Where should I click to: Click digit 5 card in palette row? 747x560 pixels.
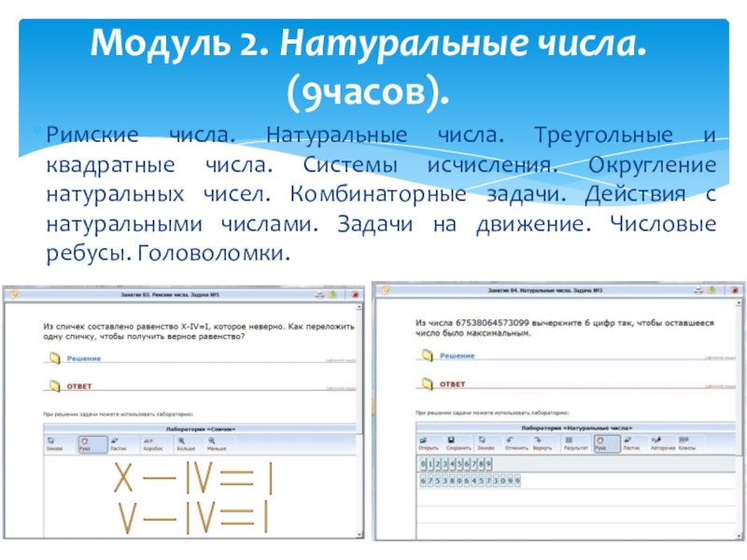click(459, 463)
